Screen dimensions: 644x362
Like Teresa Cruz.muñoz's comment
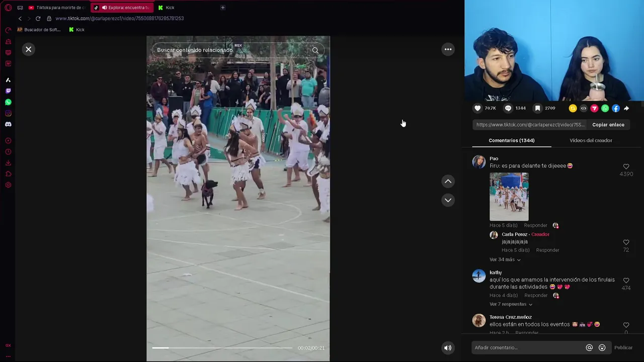coord(626,325)
